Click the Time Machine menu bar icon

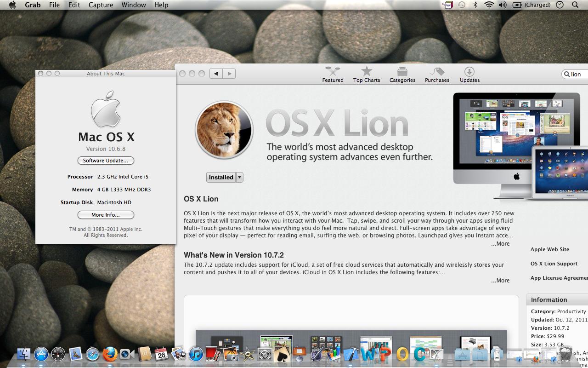pyautogui.click(x=462, y=5)
